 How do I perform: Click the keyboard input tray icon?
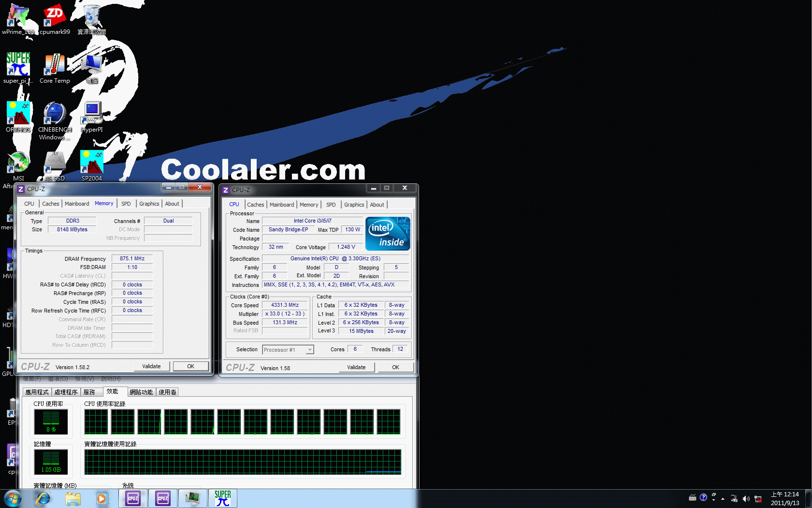click(693, 497)
